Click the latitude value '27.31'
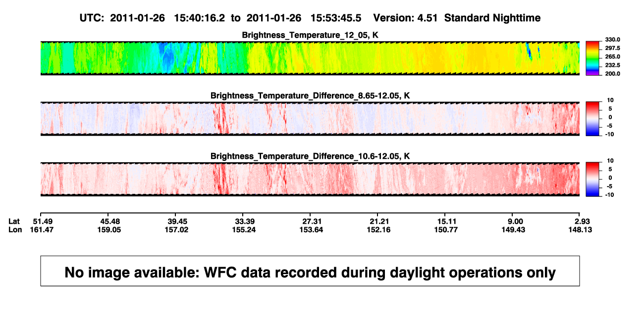Image resolution: width=644 pixels, height=330 pixels. 311,221
